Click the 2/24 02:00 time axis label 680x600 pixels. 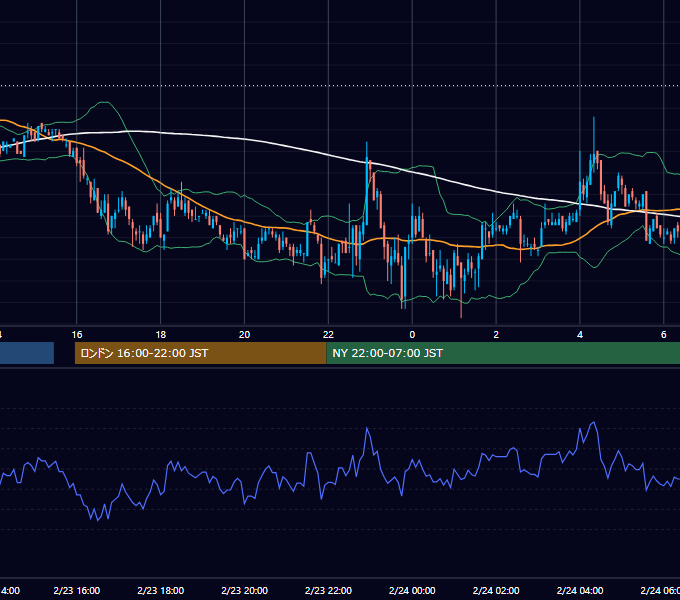[496, 590]
